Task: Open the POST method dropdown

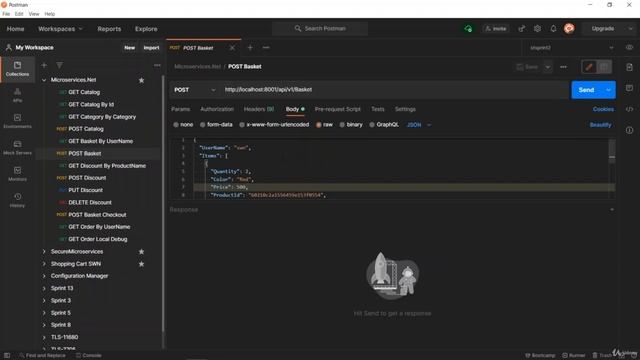Action: (x=195, y=90)
